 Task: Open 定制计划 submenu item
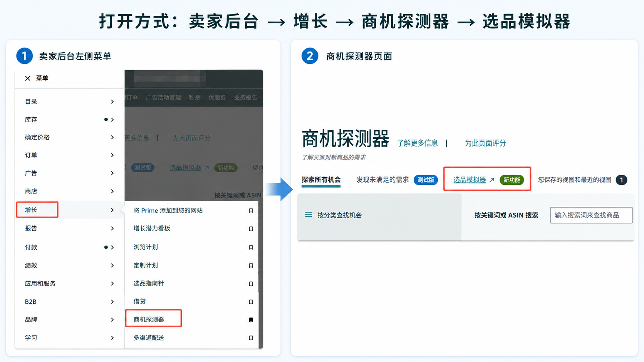click(x=146, y=265)
